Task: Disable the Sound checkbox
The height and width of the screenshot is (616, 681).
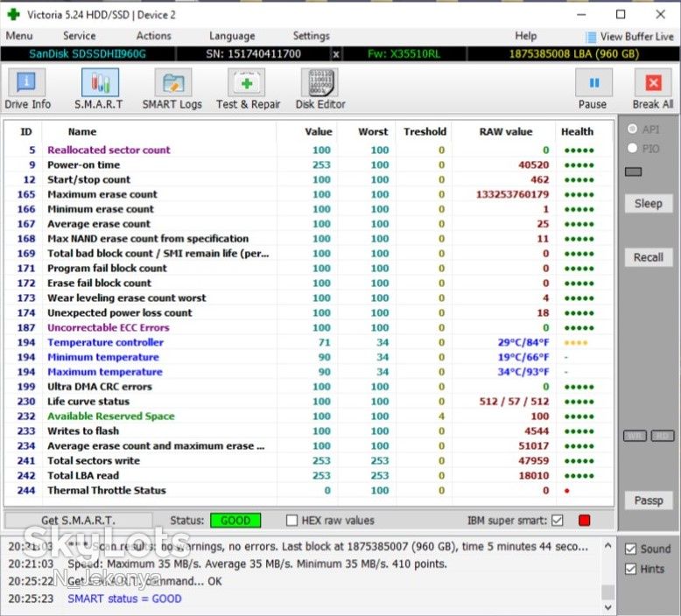Action: coord(630,549)
